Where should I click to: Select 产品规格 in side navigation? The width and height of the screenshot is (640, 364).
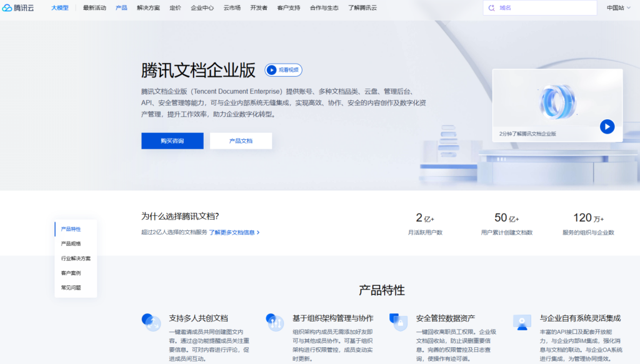[71, 243]
